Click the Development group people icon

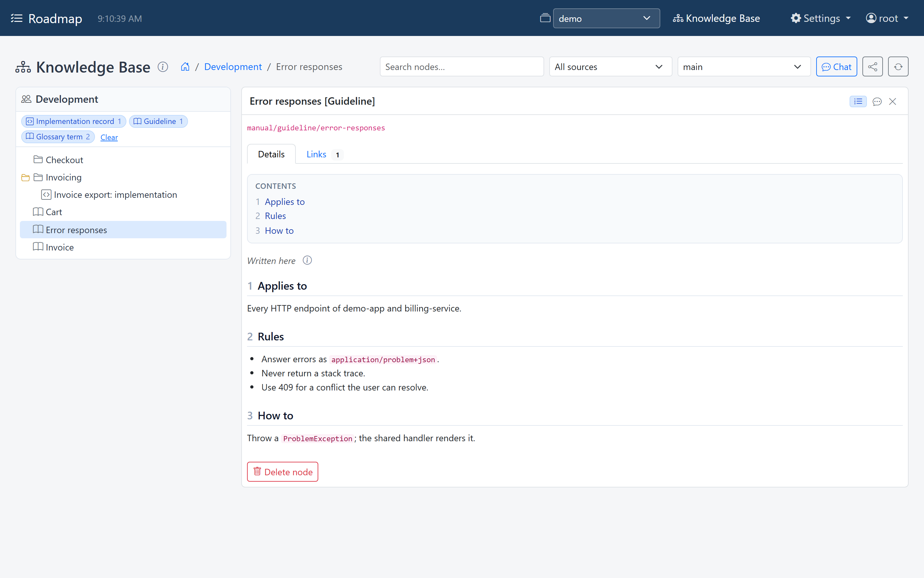[26, 100]
